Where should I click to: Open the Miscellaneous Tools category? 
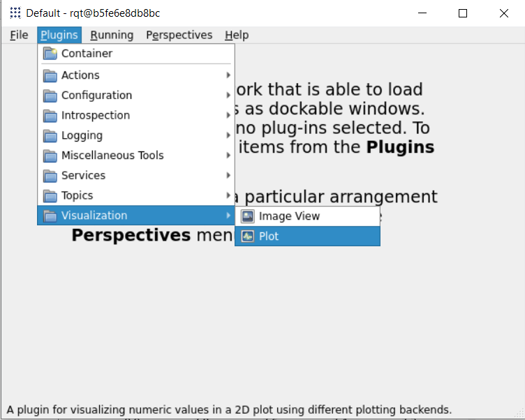point(136,156)
